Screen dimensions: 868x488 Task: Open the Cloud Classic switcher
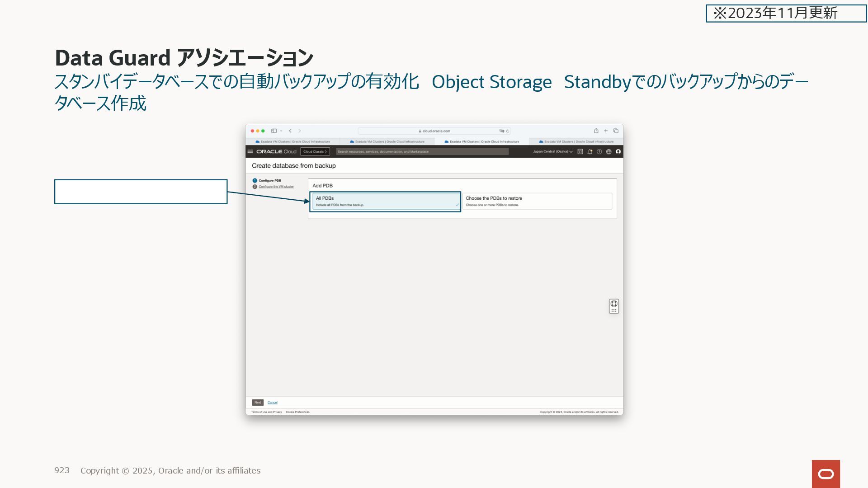pos(315,151)
